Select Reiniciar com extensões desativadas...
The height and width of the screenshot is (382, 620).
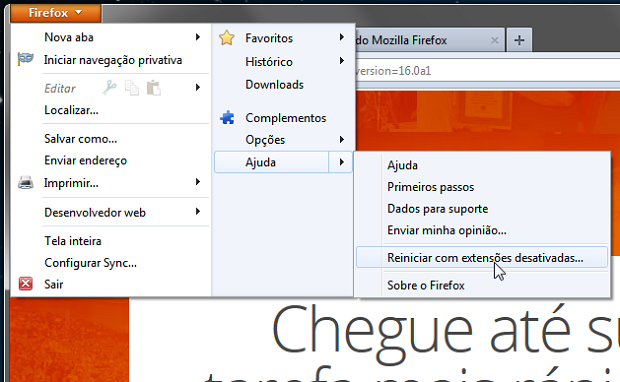pyautogui.click(x=482, y=257)
